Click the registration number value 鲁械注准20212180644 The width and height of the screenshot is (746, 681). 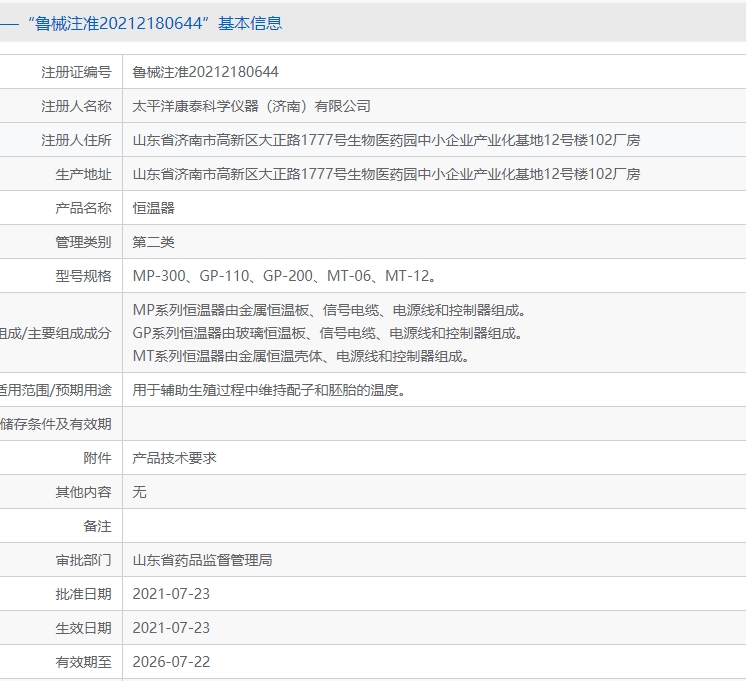pyautogui.click(x=206, y=72)
